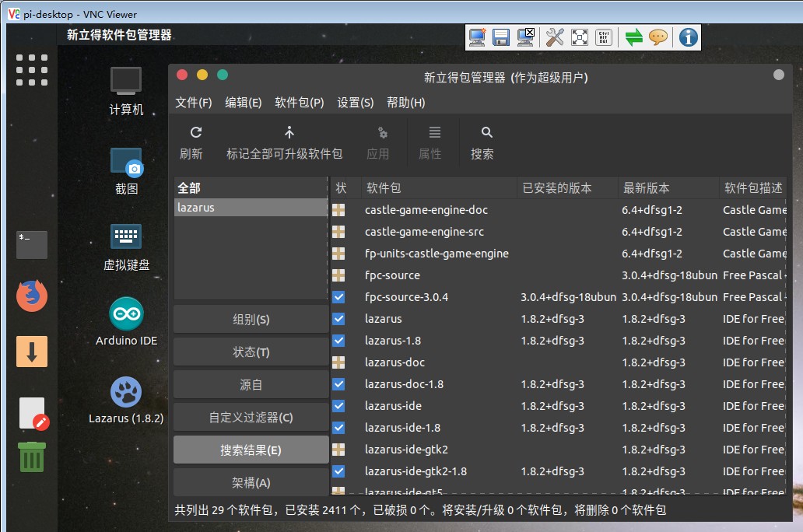Toggle status checkbox for lazarus-doc-1.8
The width and height of the screenshot is (803, 532).
point(338,384)
